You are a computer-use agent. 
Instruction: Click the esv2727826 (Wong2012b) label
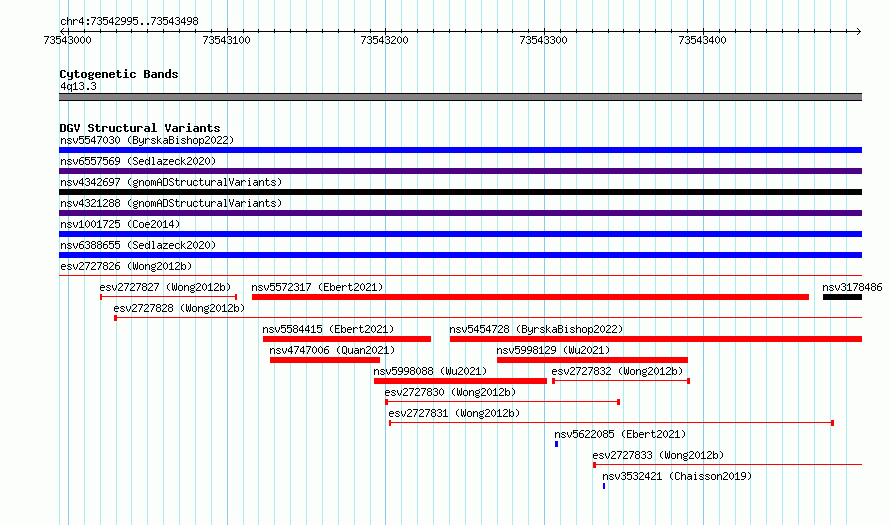click(126, 266)
